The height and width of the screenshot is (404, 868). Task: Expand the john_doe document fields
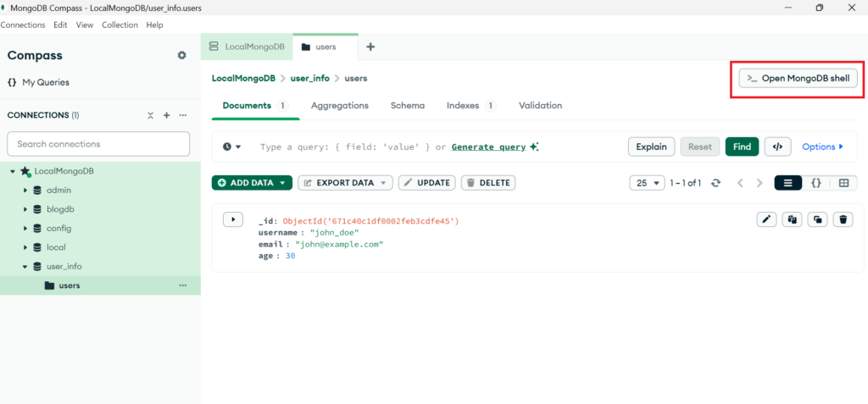click(233, 219)
